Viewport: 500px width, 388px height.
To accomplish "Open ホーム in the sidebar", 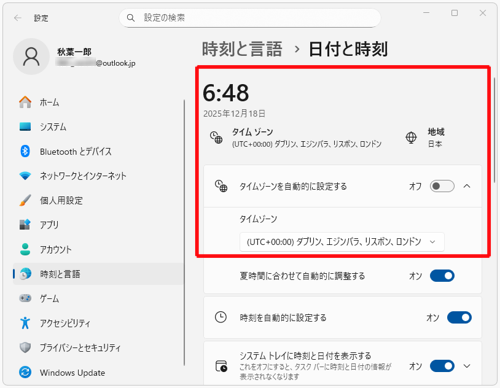I will click(x=98, y=102).
